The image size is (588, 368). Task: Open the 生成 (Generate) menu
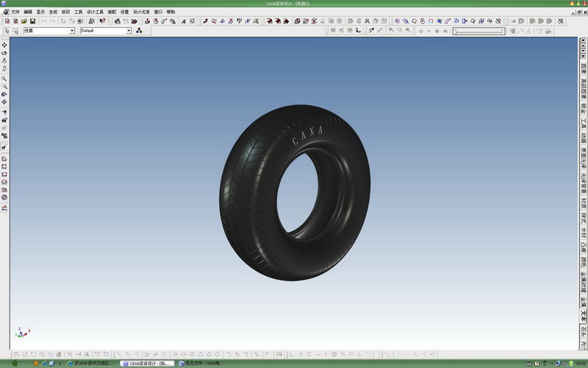pos(53,12)
